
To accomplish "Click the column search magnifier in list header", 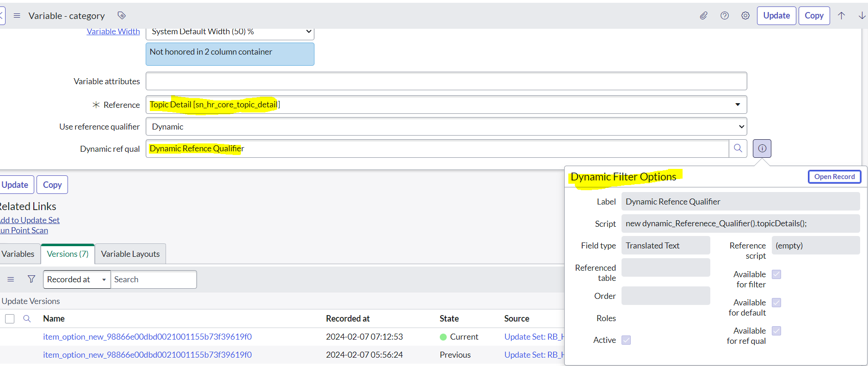I will point(27,319).
